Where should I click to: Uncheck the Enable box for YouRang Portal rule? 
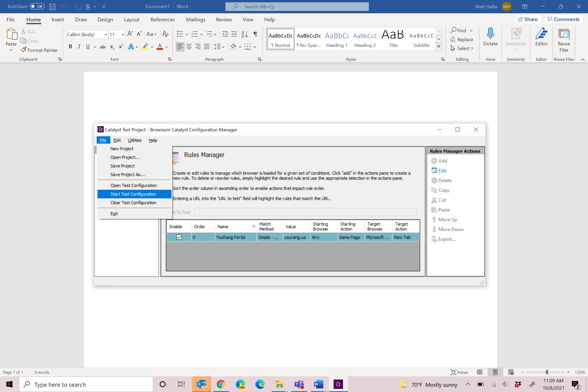point(179,237)
